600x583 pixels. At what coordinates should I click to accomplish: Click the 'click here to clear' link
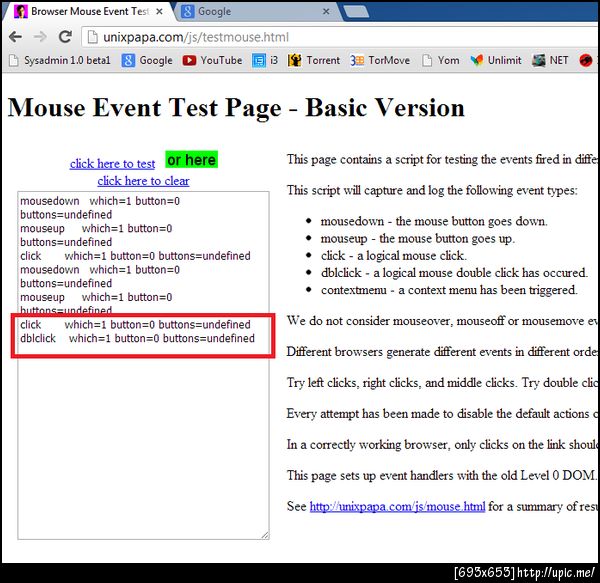143,181
